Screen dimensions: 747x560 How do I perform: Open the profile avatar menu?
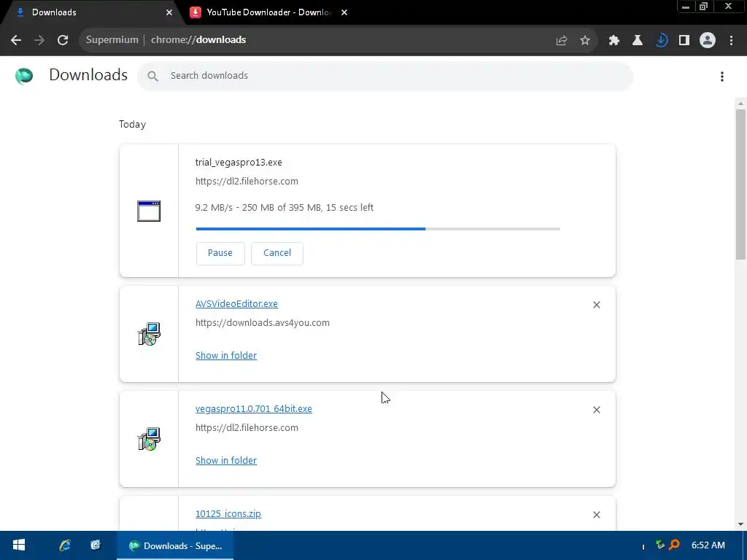(x=708, y=41)
